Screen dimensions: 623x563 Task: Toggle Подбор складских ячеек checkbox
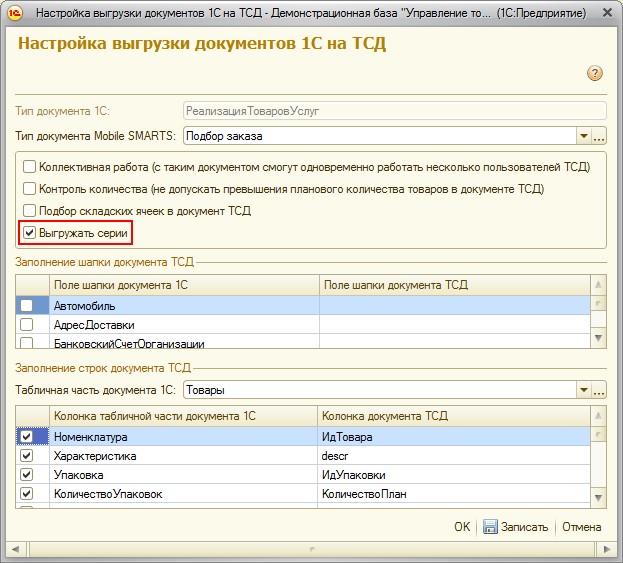pyautogui.click(x=29, y=211)
